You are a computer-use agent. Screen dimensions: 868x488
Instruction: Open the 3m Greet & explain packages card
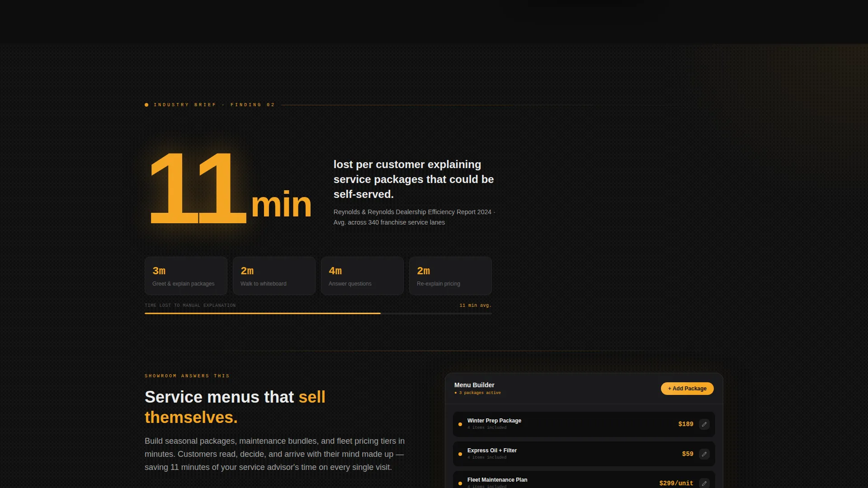(186, 276)
